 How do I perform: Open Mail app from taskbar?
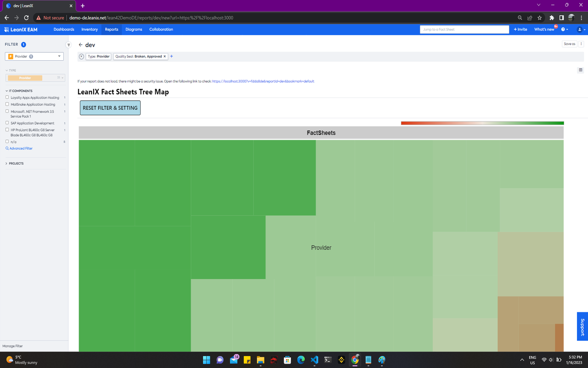click(234, 360)
